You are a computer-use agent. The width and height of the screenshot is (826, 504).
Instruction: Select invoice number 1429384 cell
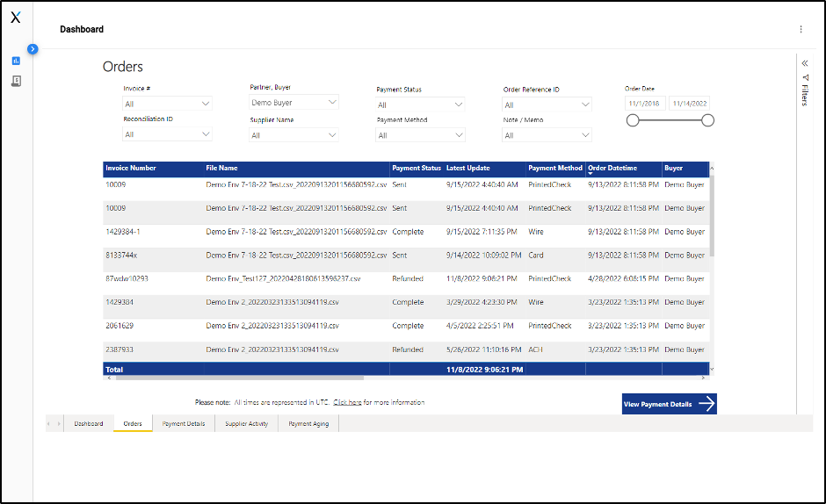120,302
